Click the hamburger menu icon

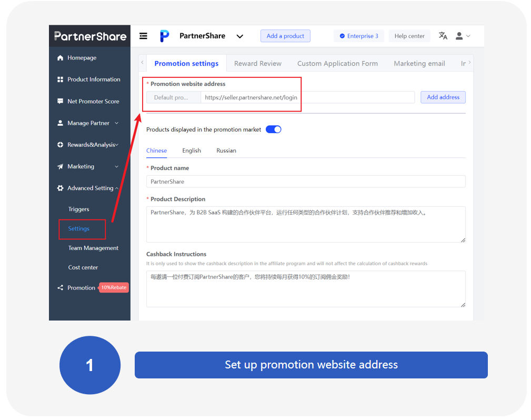(143, 35)
